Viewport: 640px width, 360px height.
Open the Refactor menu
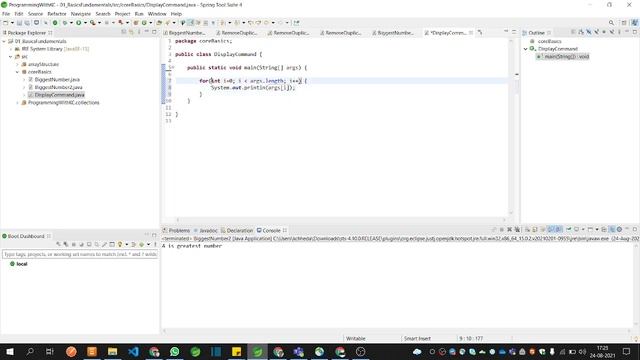(57, 14)
